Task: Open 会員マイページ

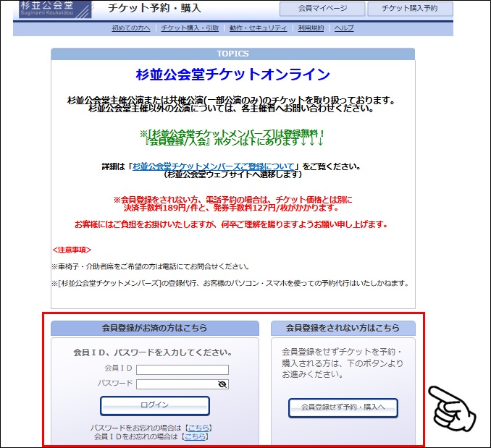Action: [322, 9]
